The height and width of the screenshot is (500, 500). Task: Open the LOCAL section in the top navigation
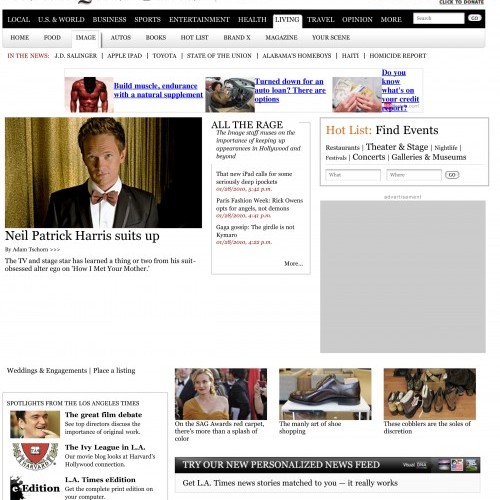19,20
